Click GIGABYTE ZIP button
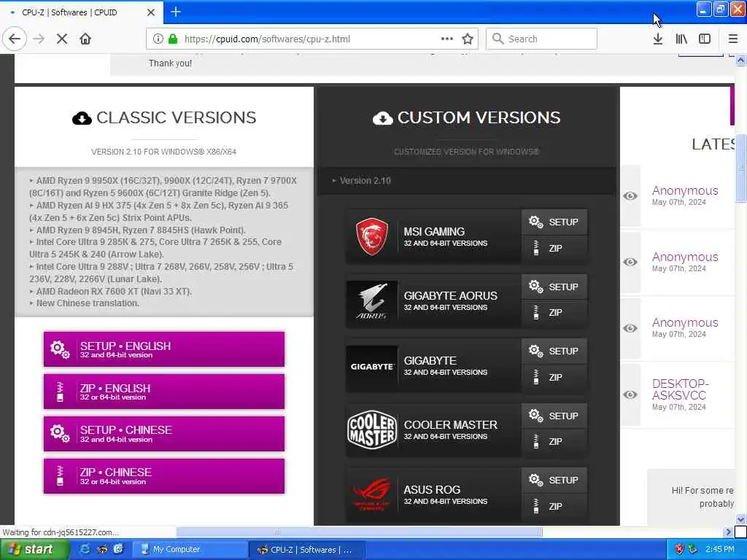This screenshot has width=747, height=560. click(x=554, y=377)
